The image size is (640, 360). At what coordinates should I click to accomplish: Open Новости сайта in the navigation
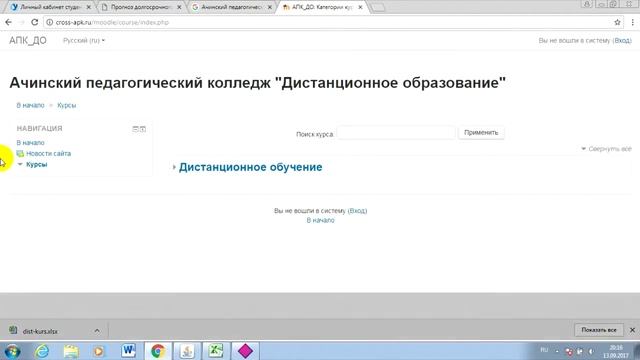point(49,153)
